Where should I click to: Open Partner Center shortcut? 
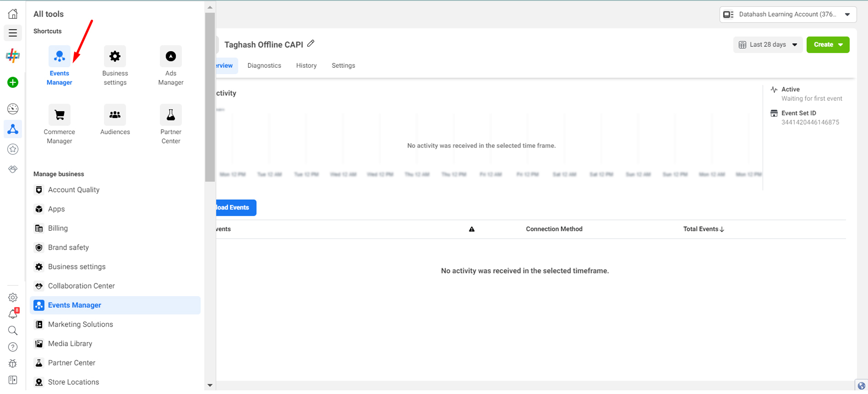[x=171, y=124]
